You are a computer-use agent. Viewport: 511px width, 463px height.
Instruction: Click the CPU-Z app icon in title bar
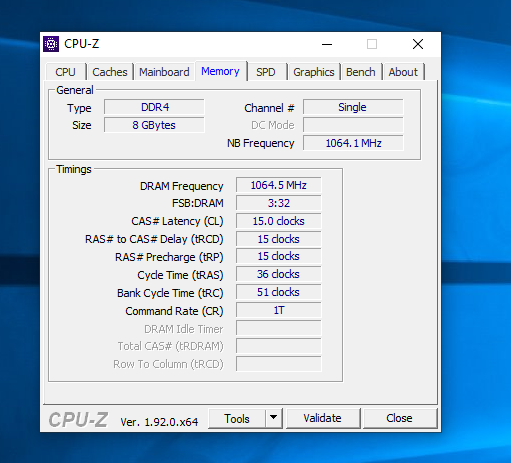pyautogui.click(x=51, y=44)
